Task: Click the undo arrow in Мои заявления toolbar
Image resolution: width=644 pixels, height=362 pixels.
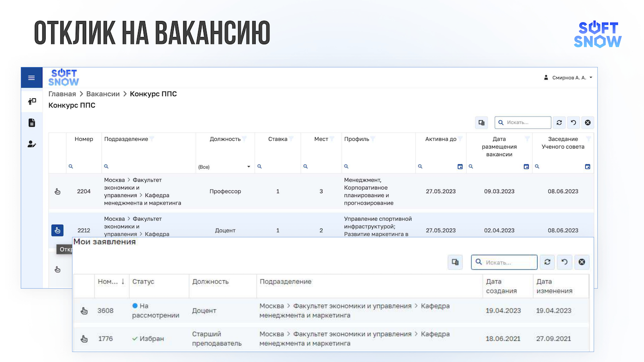Action: (564, 262)
